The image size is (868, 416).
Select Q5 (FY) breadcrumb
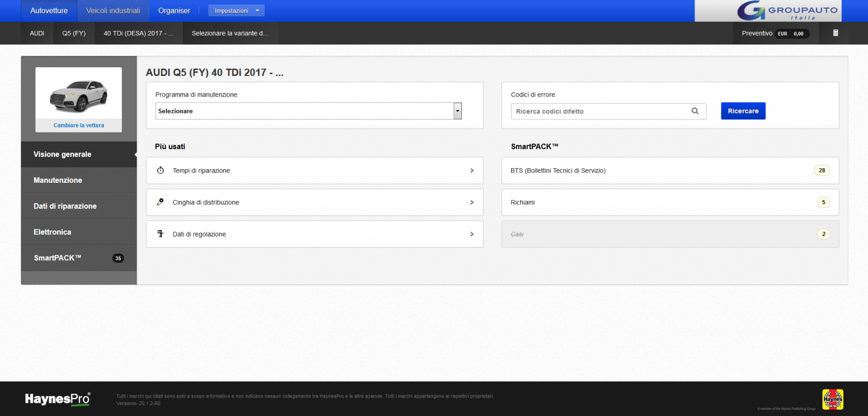(x=74, y=33)
